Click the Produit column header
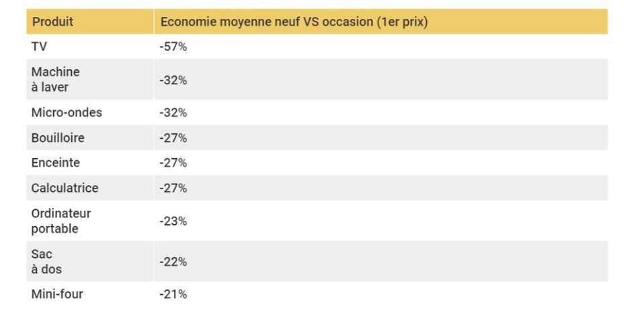 (52, 22)
